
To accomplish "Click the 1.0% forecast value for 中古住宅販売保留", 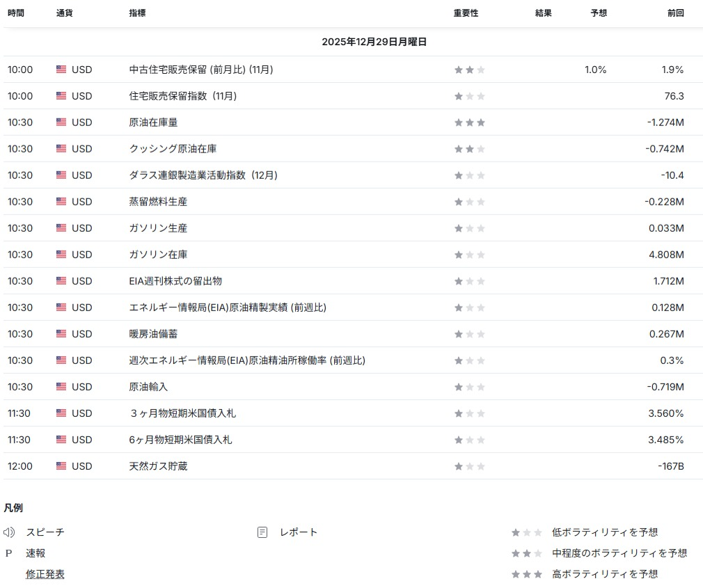I will click(x=595, y=70).
